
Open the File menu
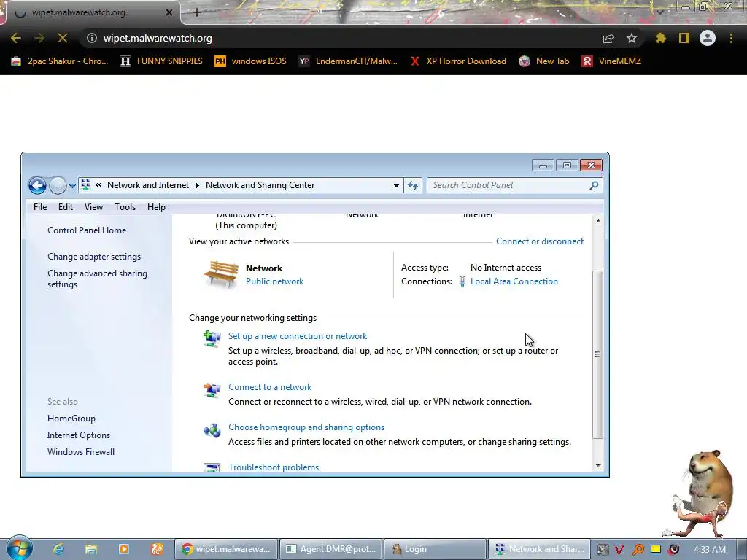click(40, 206)
